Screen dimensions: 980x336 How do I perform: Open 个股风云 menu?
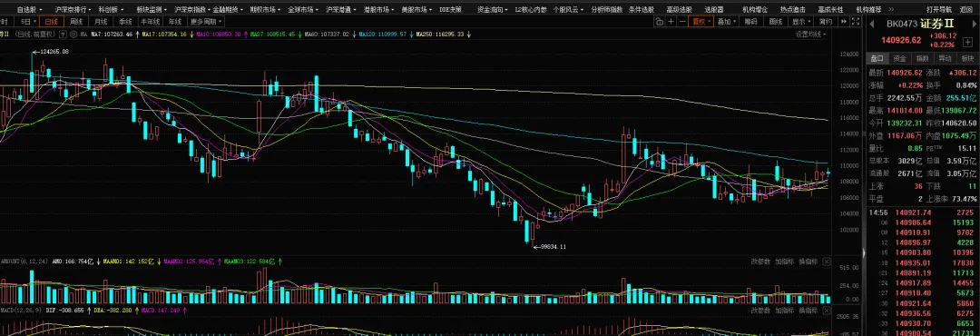pos(568,10)
